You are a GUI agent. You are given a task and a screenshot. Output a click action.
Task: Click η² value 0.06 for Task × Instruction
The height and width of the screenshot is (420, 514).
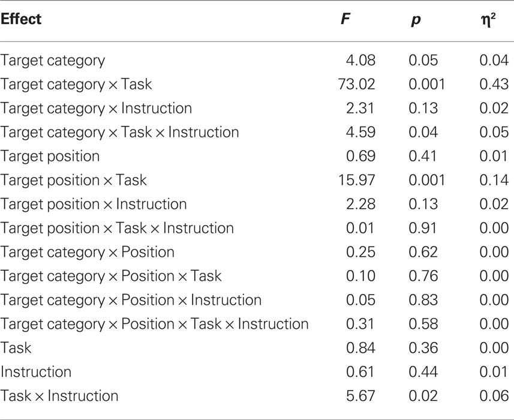494,396
